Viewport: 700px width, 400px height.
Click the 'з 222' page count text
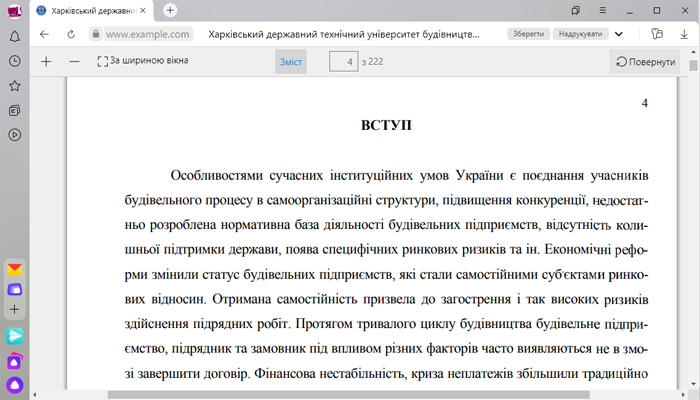point(372,62)
